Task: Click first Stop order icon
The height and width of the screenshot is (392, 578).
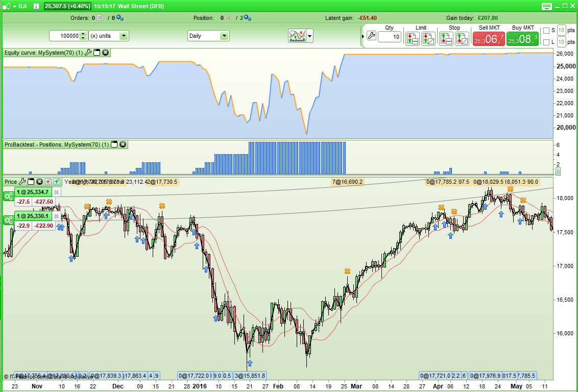Action: (x=446, y=38)
